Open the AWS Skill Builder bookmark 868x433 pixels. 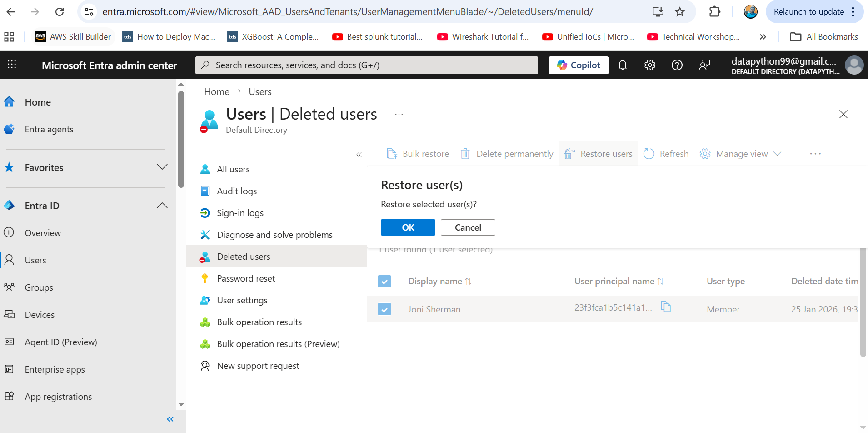tap(73, 37)
